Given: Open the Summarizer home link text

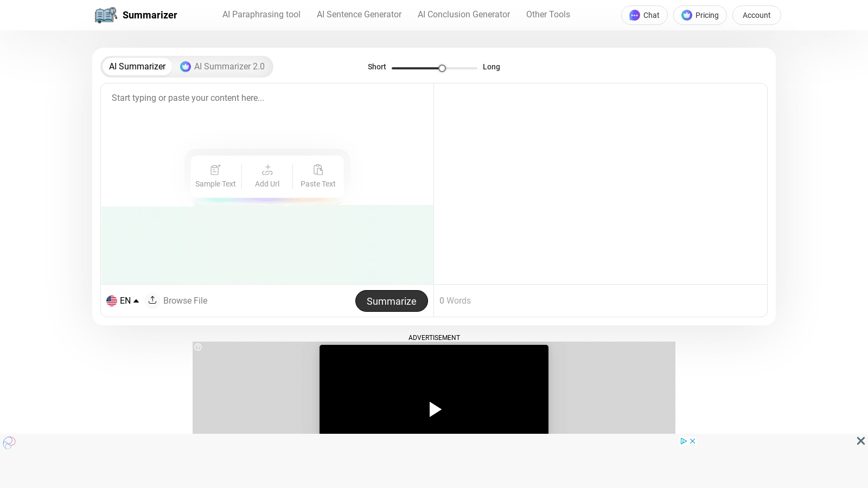Looking at the screenshot, I should 150,15.
